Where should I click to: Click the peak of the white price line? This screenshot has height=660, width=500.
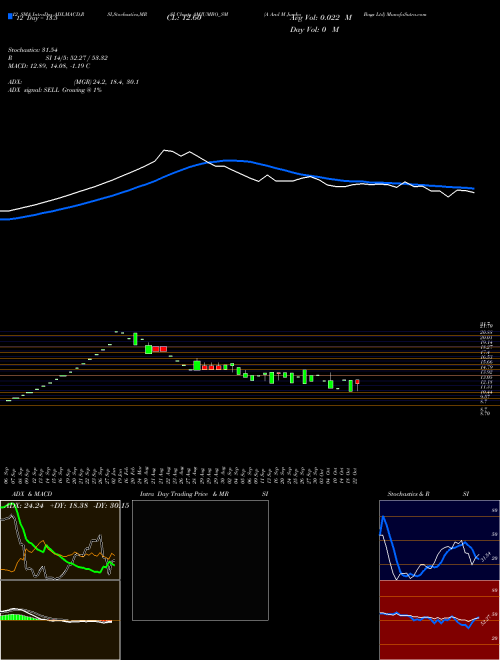[165, 150]
